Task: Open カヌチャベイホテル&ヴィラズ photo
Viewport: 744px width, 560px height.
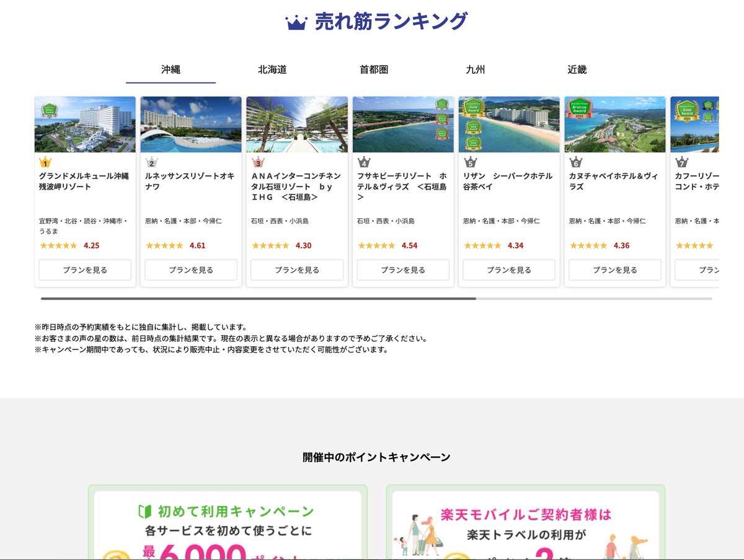Action: [615, 125]
